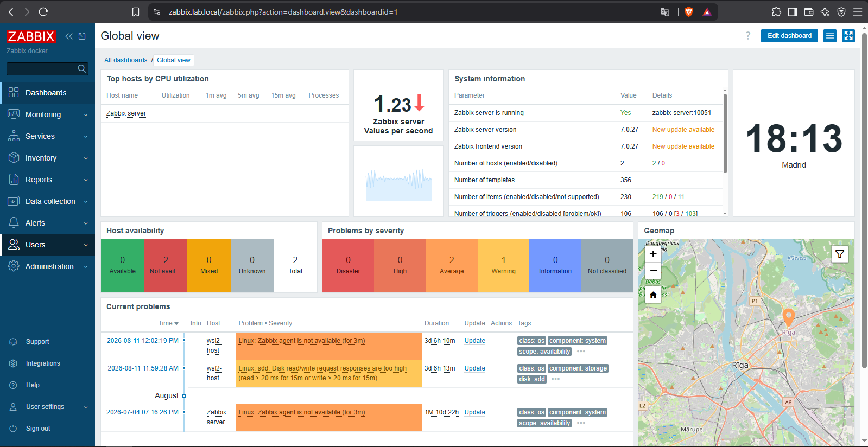Sort current problems by Time column
Viewport: 868px width, 447px height.
[168, 323]
